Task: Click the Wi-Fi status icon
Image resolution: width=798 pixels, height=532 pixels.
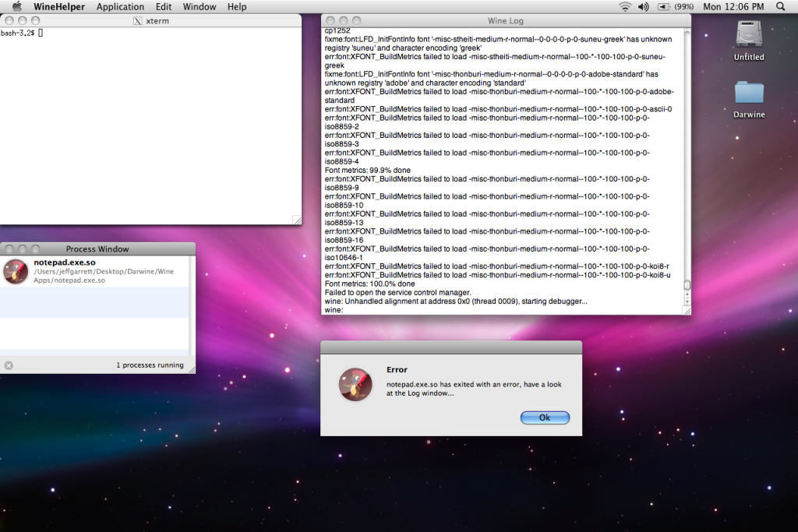Action: click(x=624, y=6)
